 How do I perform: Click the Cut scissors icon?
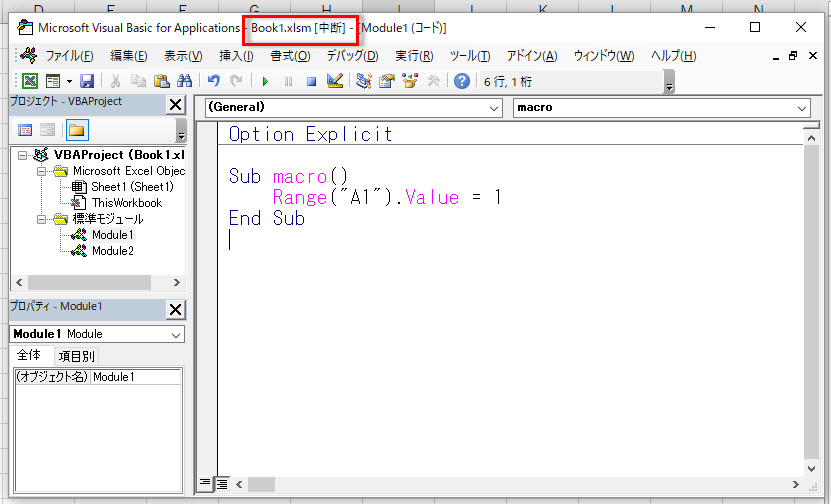115,81
